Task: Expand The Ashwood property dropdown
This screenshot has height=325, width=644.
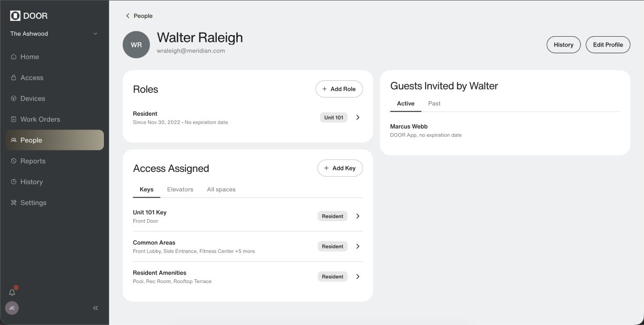Action: [55, 34]
